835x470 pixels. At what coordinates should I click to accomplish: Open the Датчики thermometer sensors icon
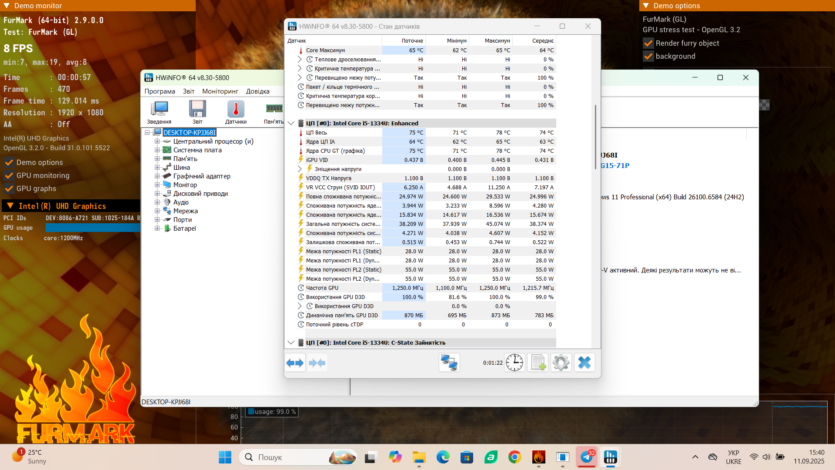coord(235,112)
